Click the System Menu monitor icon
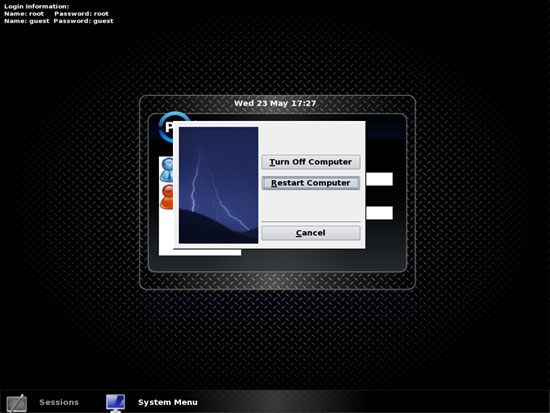 (x=115, y=403)
